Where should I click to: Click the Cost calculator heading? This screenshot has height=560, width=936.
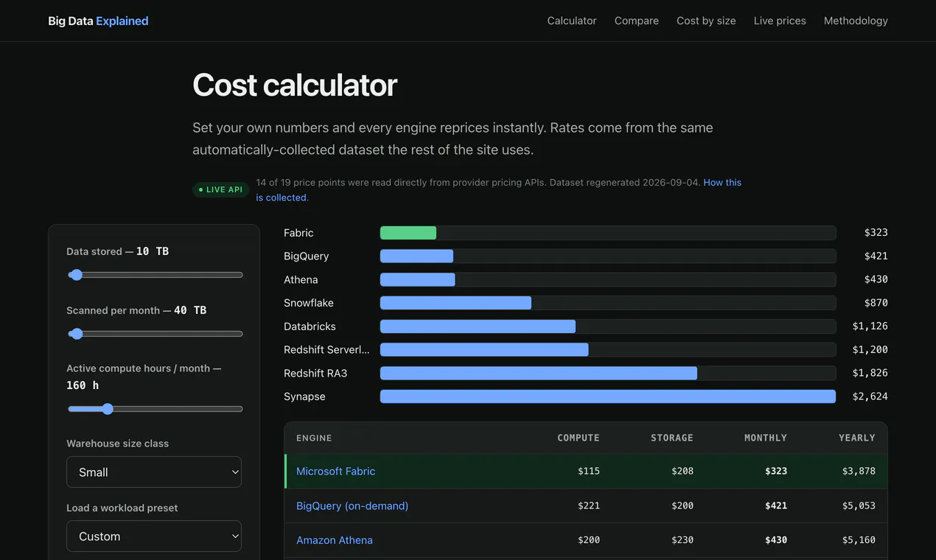295,85
